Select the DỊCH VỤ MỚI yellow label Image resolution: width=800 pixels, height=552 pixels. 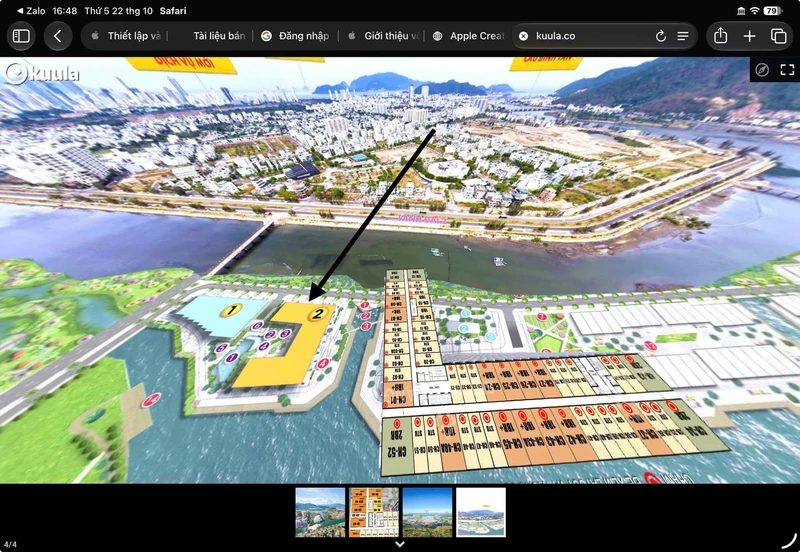181,64
